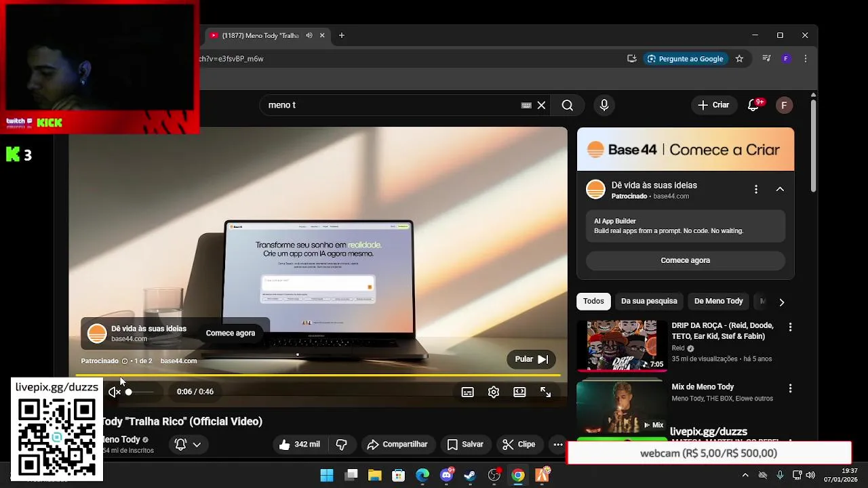The height and width of the screenshot is (488, 868).
Task: Open OBS Studio from taskbar
Action: tap(494, 475)
